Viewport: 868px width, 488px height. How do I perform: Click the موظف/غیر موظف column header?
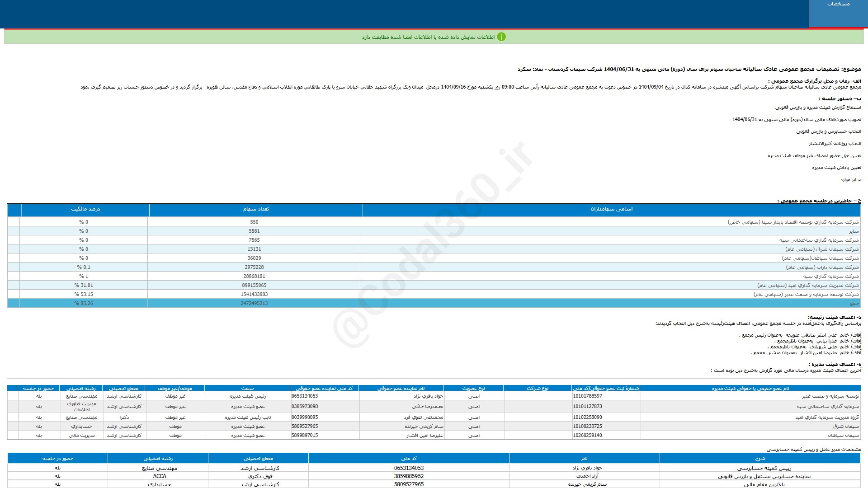pyautogui.click(x=175, y=388)
